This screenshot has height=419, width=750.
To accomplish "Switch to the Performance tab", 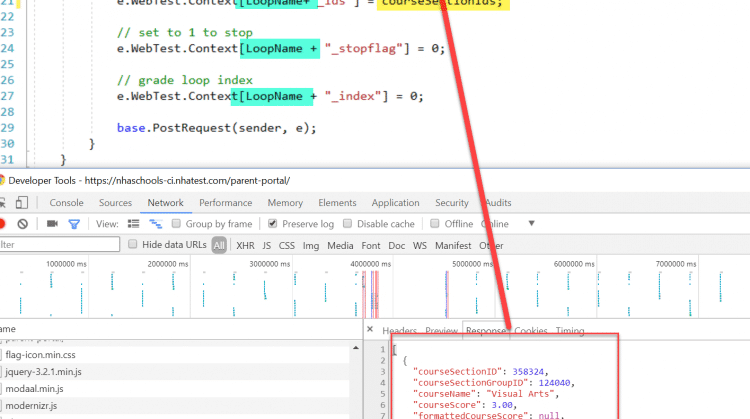I will pos(226,203).
